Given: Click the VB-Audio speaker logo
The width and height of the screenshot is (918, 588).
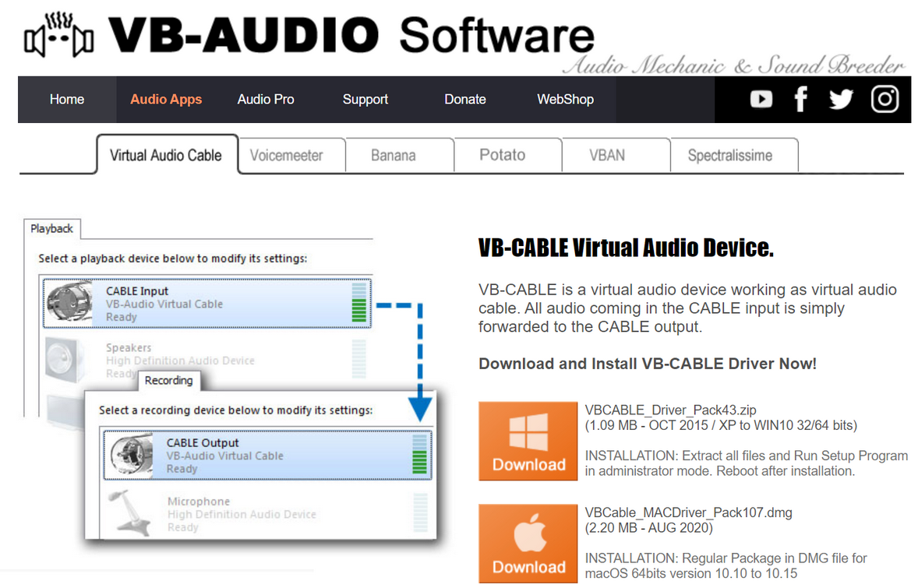Looking at the screenshot, I should point(58,35).
